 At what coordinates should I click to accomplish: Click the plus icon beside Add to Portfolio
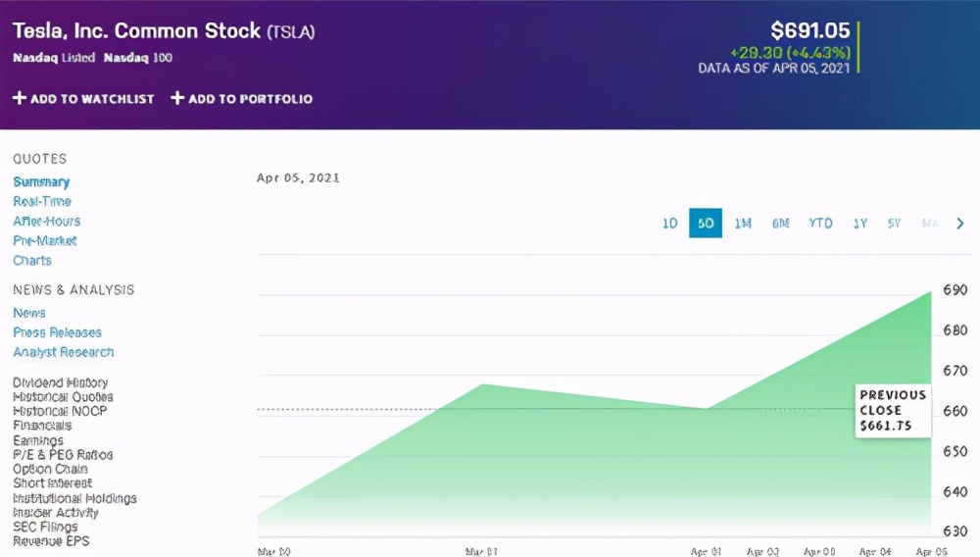click(x=177, y=98)
